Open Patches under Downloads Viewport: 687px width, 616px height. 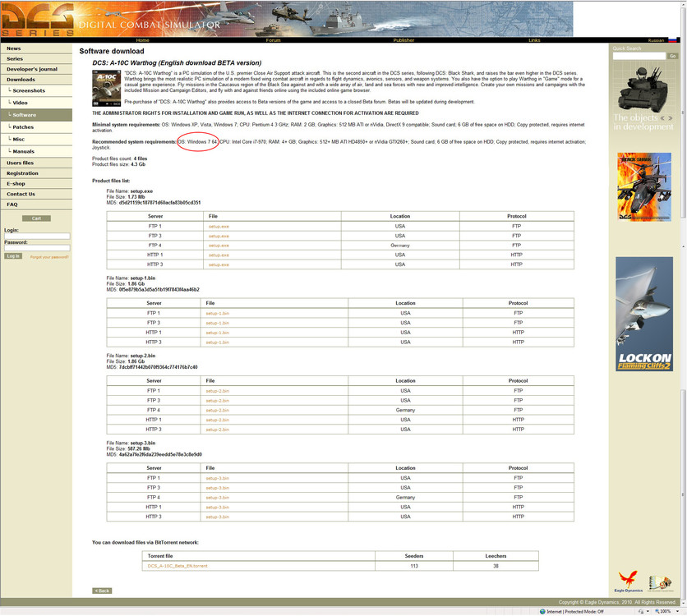click(36, 127)
